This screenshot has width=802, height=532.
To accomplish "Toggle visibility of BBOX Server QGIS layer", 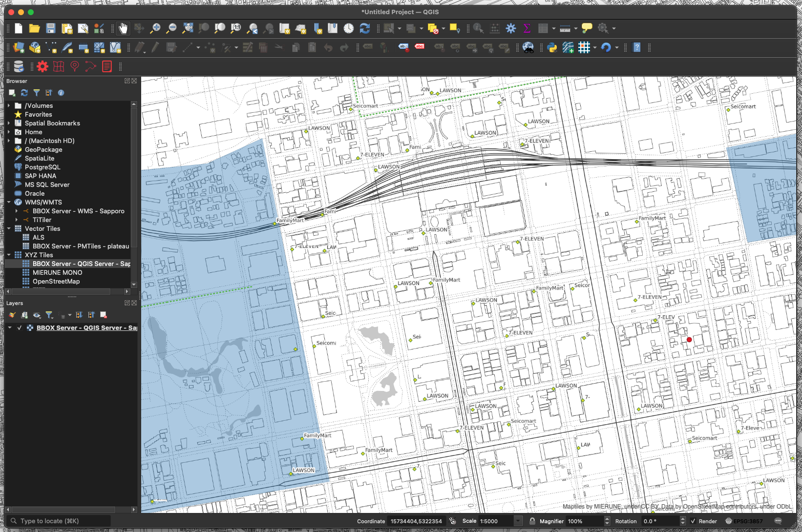I will [x=20, y=328].
